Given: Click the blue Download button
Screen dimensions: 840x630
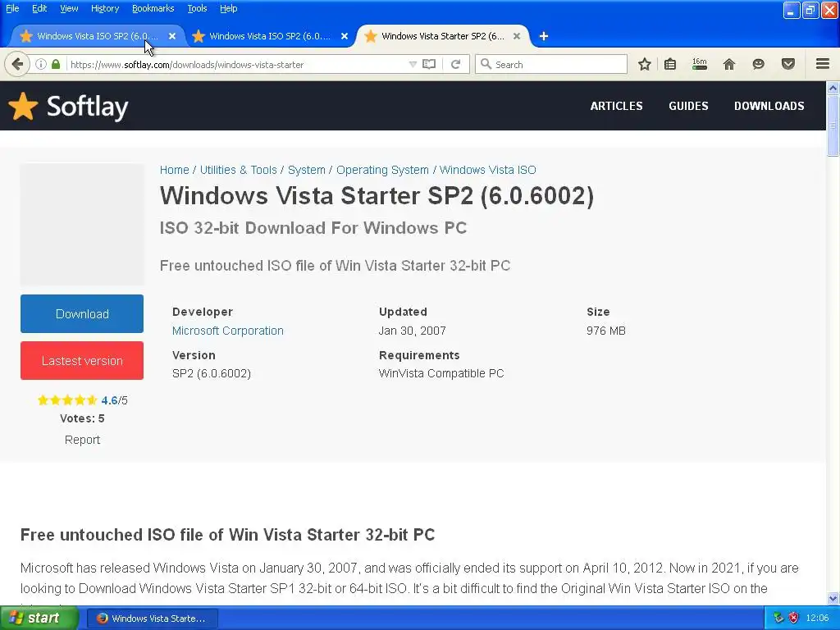Looking at the screenshot, I should tap(82, 314).
